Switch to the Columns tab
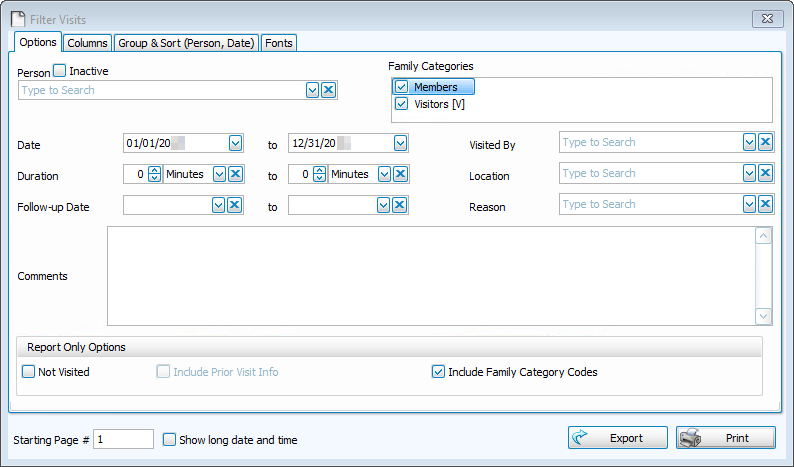Screen dimensions: 794x467 tap(87, 43)
